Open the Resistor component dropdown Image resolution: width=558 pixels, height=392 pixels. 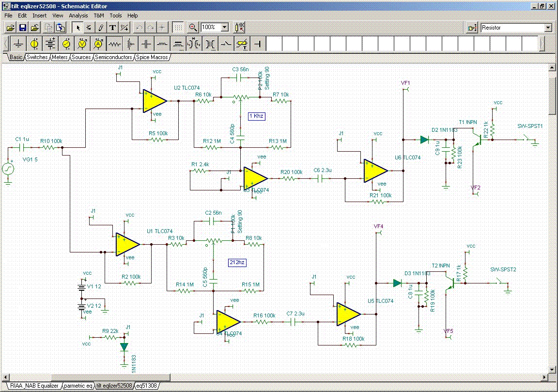point(548,28)
